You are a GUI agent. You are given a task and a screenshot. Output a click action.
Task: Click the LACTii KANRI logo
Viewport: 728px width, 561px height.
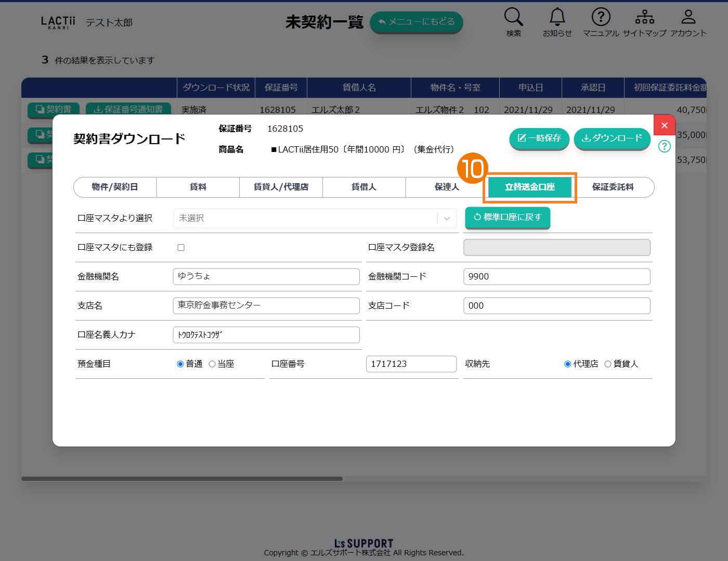(x=58, y=22)
